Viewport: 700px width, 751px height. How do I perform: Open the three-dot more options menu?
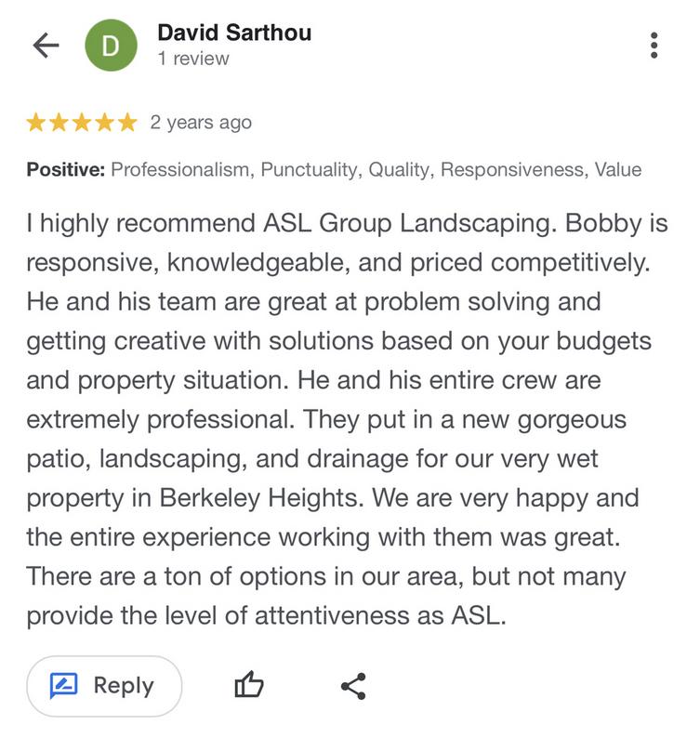(x=654, y=46)
